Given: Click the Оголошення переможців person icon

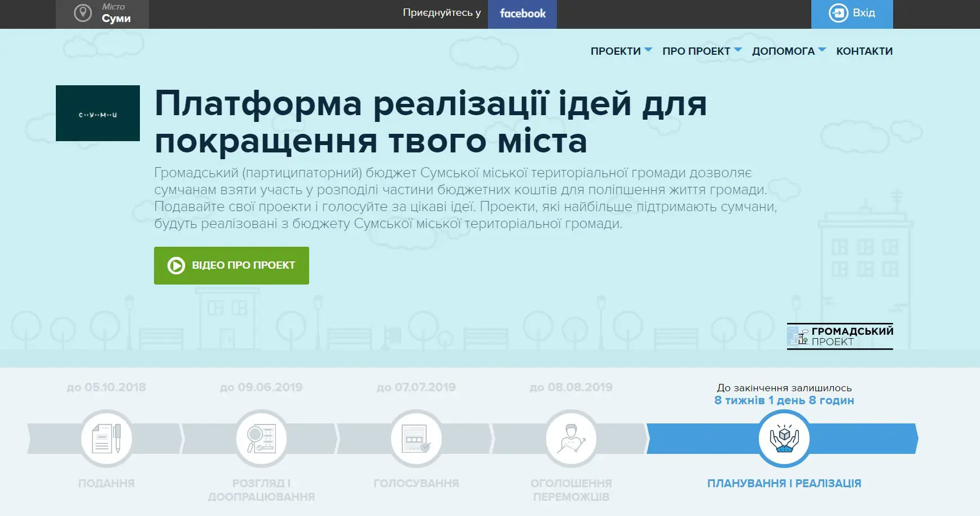Looking at the screenshot, I should [571, 439].
